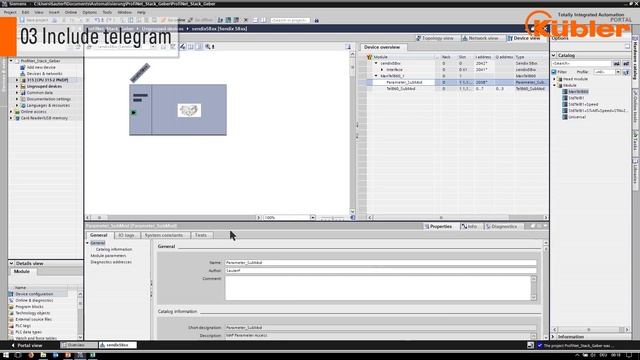This screenshot has width=640, height=360.
Task: Expand the Ungrouped devices tree node
Action: click(17, 86)
